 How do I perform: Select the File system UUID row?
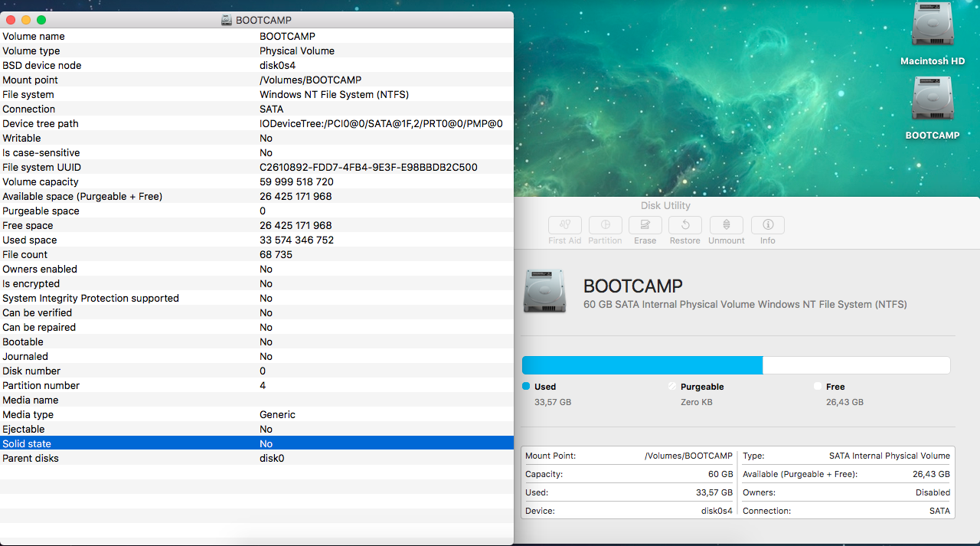click(x=256, y=167)
